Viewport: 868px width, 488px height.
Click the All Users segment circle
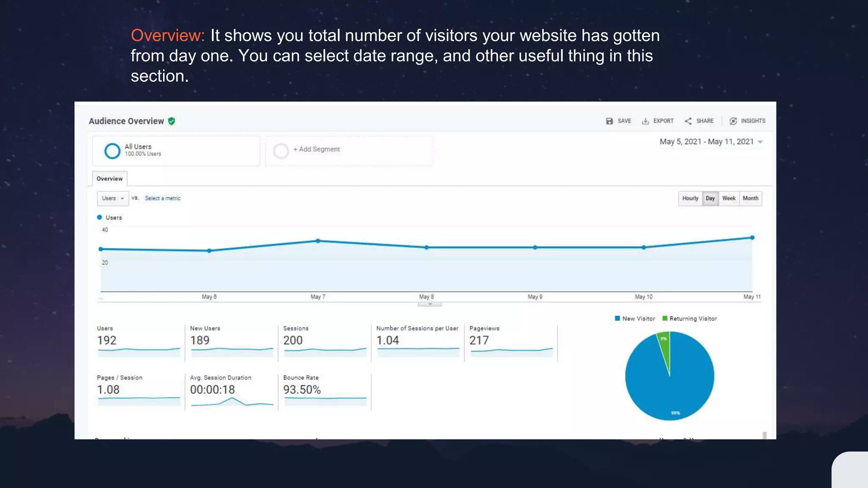click(112, 151)
